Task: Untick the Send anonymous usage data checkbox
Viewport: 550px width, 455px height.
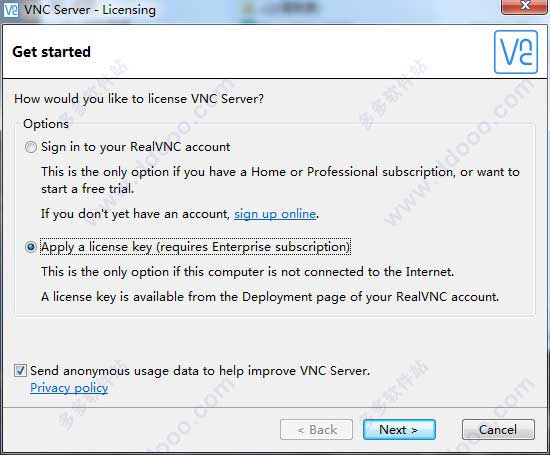Action: point(20,370)
